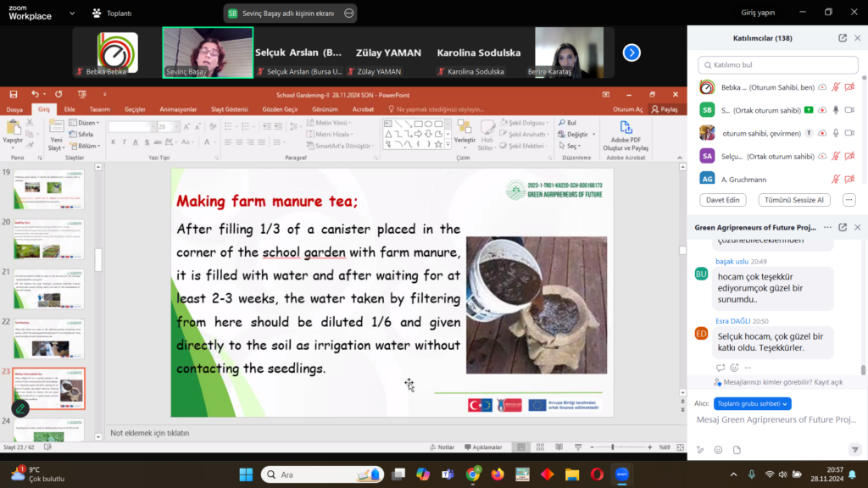The height and width of the screenshot is (488, 868).
Task: Show next video participants with blue arrow
Action: (x=632, y=53)
